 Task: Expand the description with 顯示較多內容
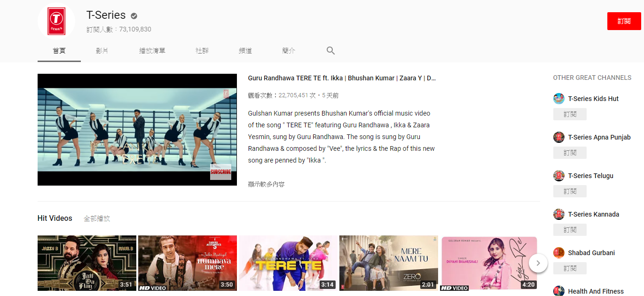pos(267,184)
